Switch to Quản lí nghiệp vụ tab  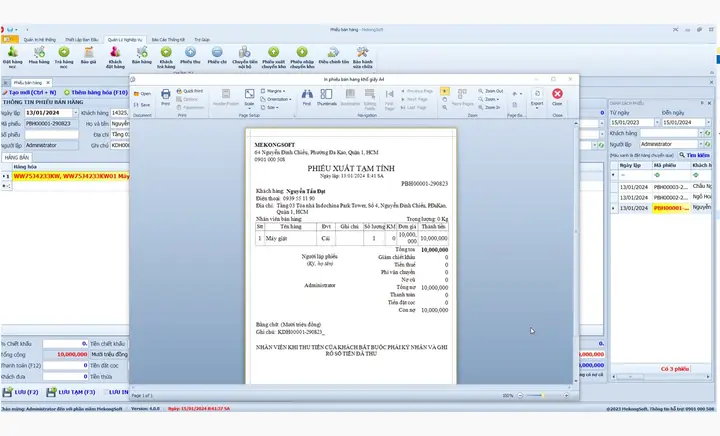tap(124, 40)
